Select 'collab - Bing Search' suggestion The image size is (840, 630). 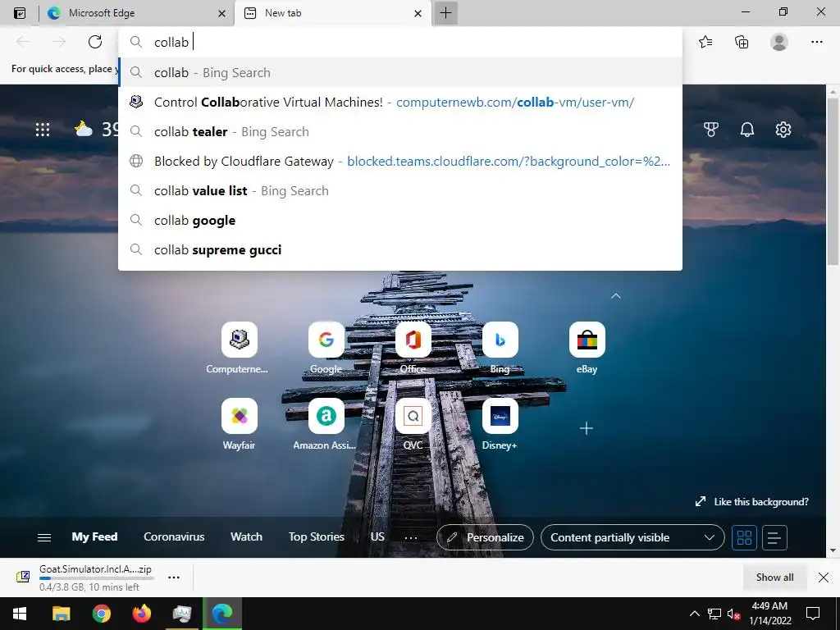400,72
